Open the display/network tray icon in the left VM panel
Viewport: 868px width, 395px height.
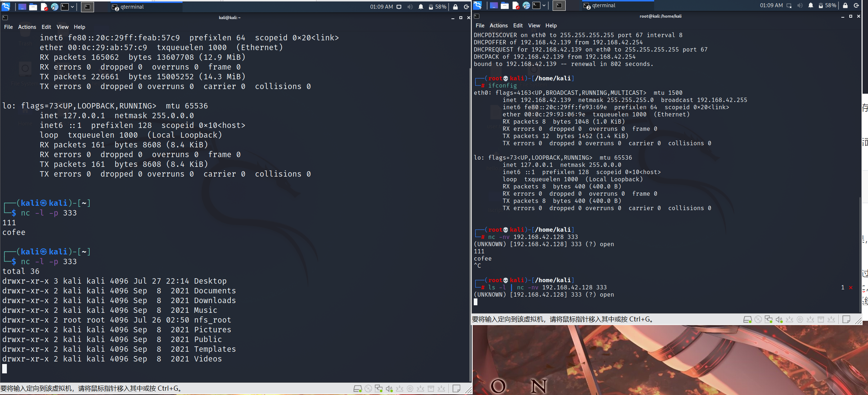tap(399, 7)
